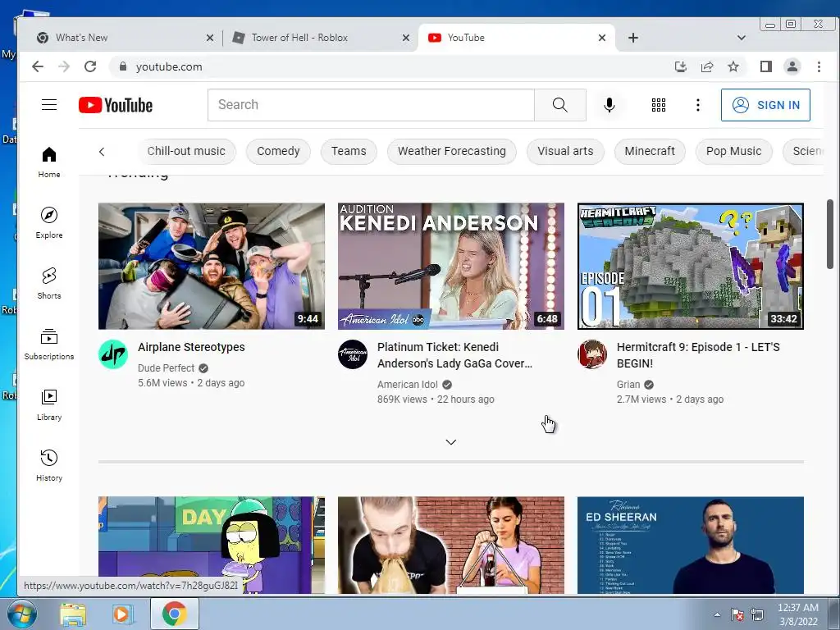This screenshot has height=630, width=840.
Task: Open the Hermitcraft Episode 01 thumbnail
Action: coord(690,266)
